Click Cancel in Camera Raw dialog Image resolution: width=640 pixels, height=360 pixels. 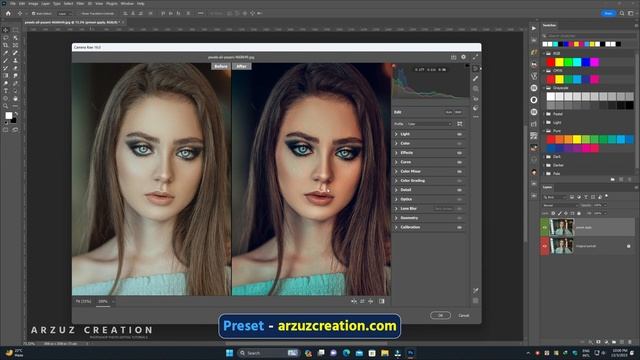(464, 316)
